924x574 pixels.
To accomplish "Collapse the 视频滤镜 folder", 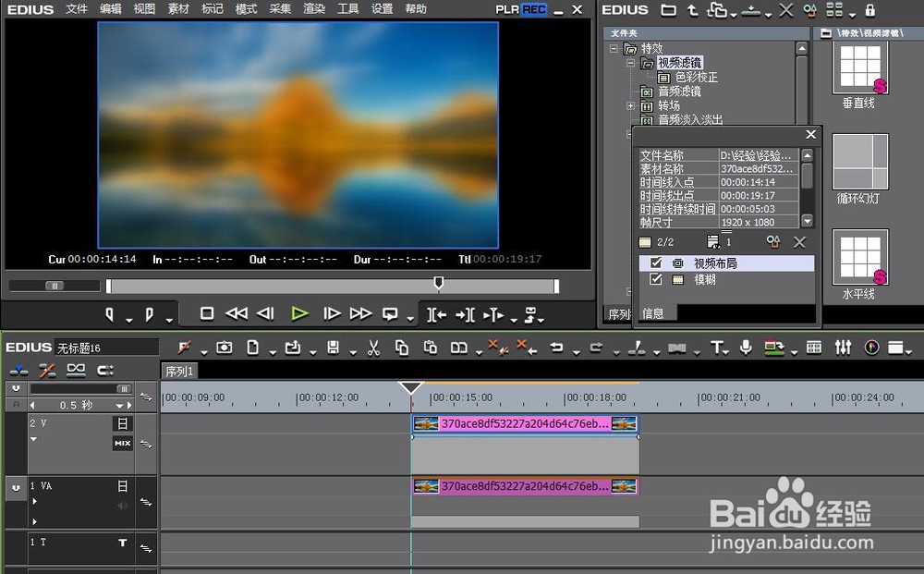I will pos(630,63).
